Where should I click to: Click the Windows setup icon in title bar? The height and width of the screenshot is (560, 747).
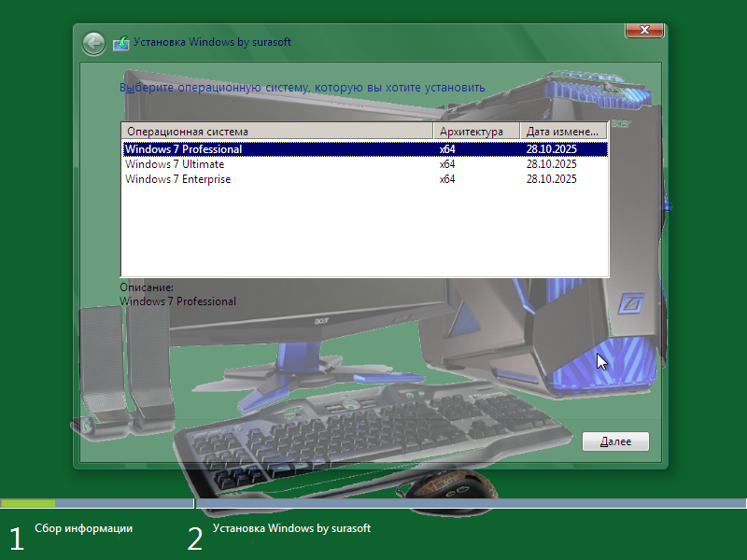point(121,43)
